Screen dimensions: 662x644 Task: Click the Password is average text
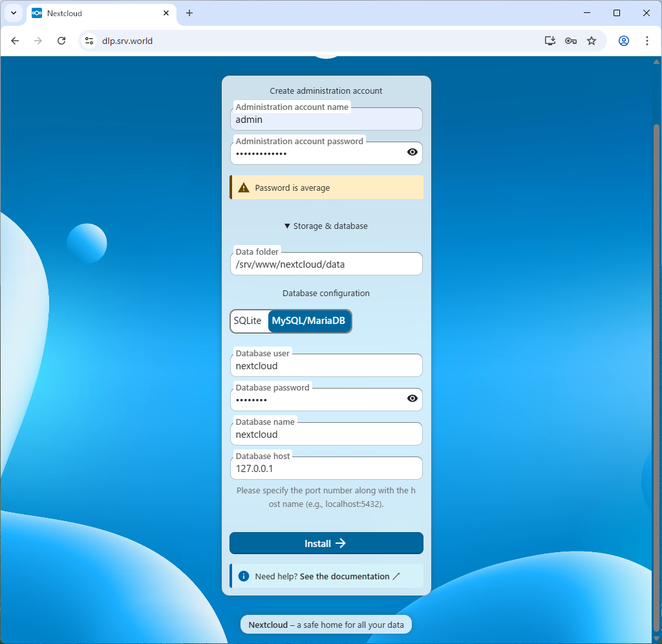click(x=292, y=188)
